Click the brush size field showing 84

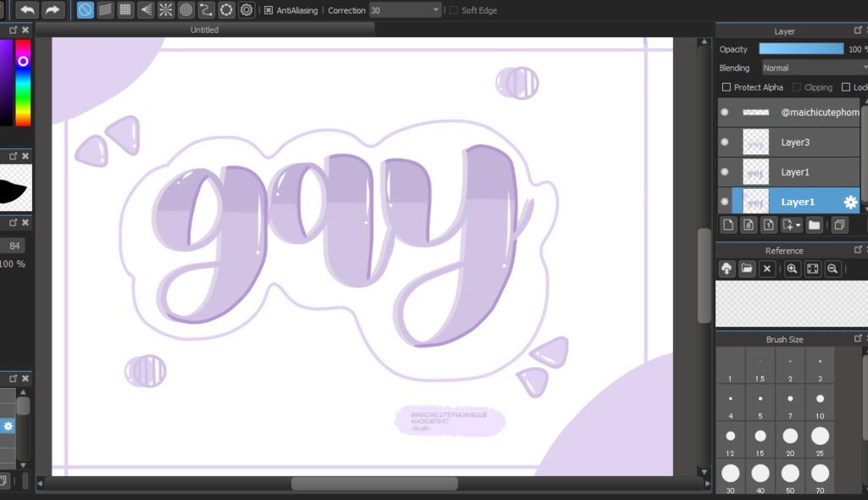point(14,246)
